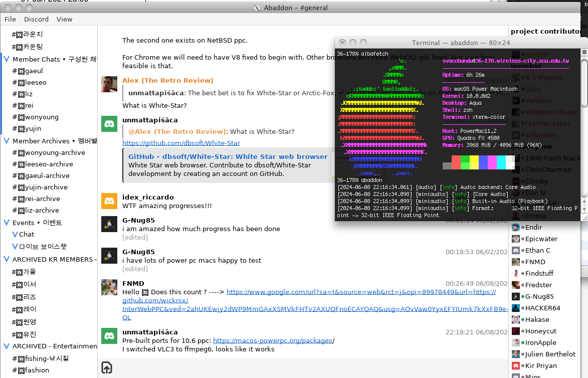Click the red color block in albafetch output

(456, 163)
